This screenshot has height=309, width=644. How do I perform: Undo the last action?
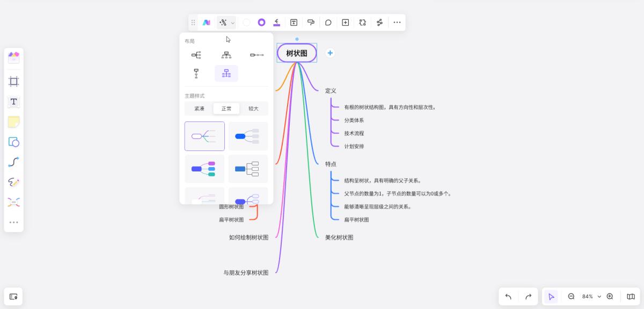(508, 296)
